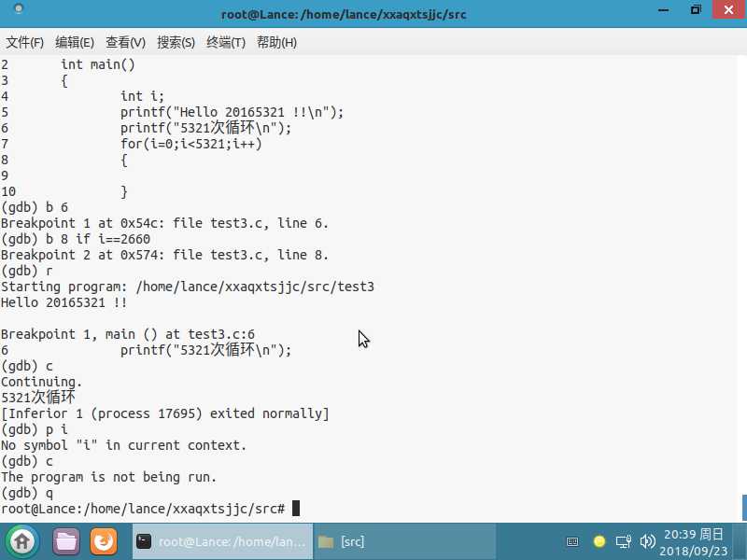The width and height of the screenshot is (747, 560).
Task: Switch to the [src] folder taskbar button
Action: pyautogui.click(x=405, y=541)
